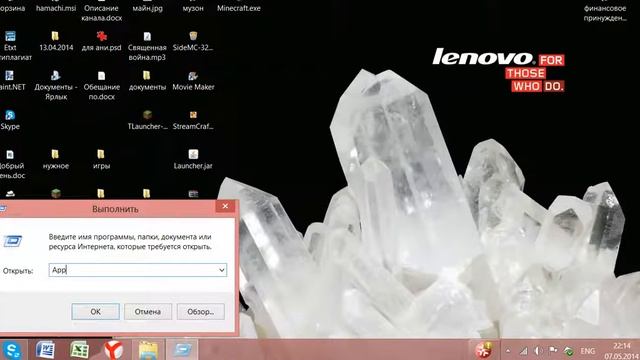The width and height of the screenshot is (640, 360).
Task: Select the музон label
Action: (193, 8)
